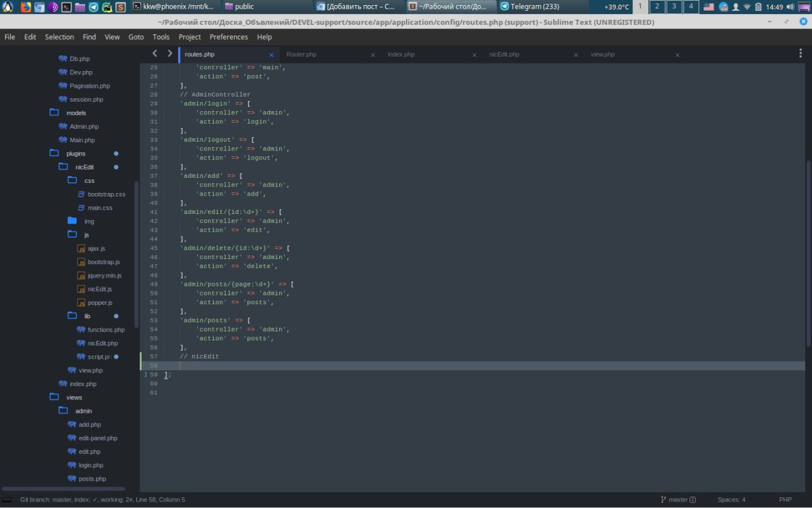Launch PyCharm from the taskbar
The height and width of the screenshot is (508, 812).
tap(107, 7)
